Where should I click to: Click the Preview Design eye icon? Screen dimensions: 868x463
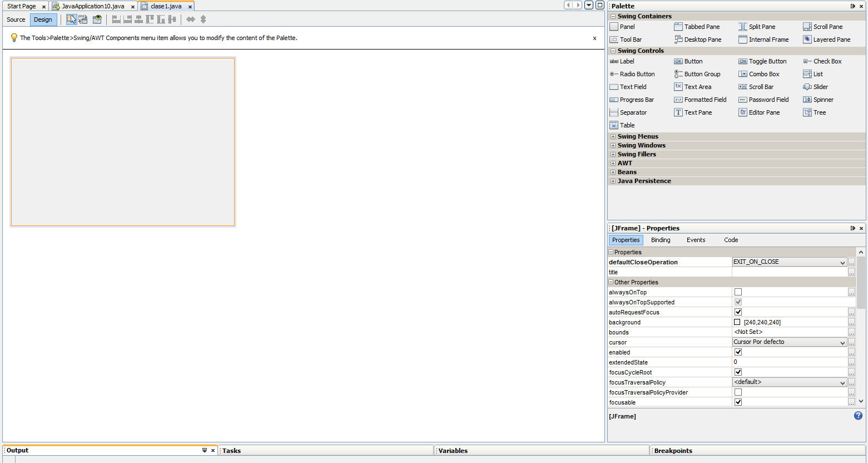97,19
